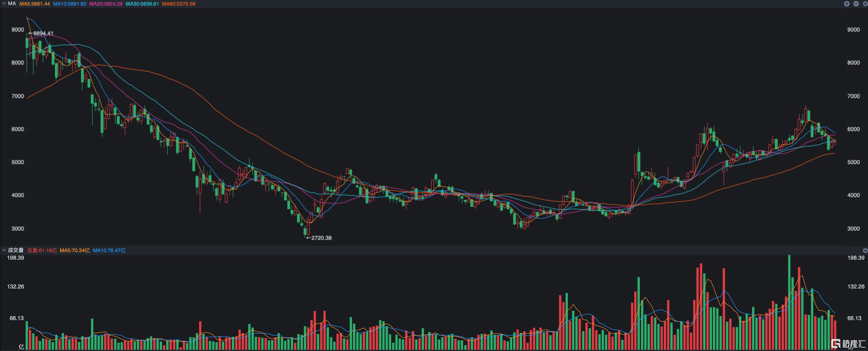This screenshot has width=868, height=351.
Task: Click the pink MA20:5824.26 legend entry
Action: pos(106,4)
